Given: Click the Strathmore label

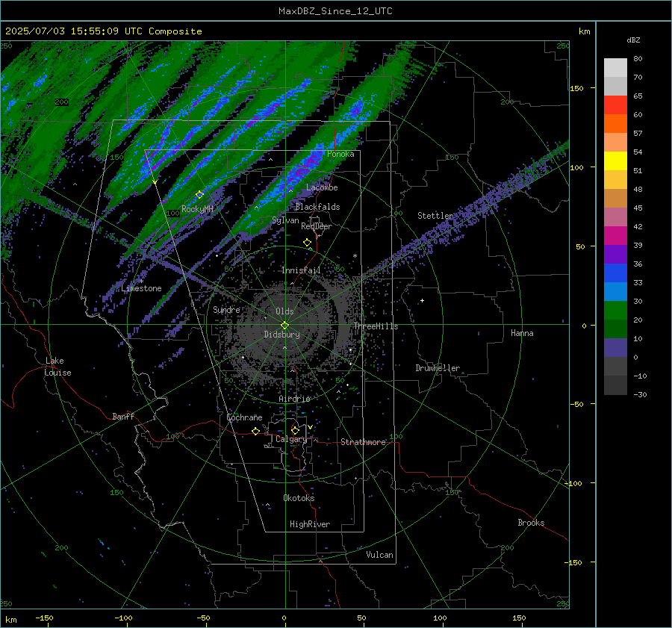Looking at the screenshot, I should [x=364, y=442].
